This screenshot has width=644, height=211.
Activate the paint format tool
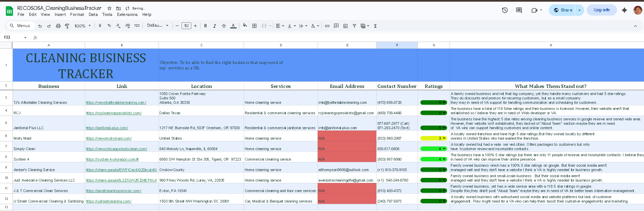67,26
